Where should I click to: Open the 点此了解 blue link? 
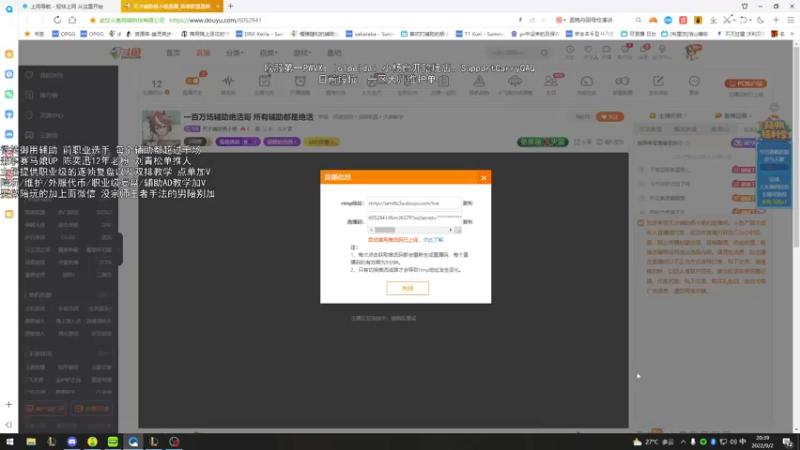pos(433,240)
